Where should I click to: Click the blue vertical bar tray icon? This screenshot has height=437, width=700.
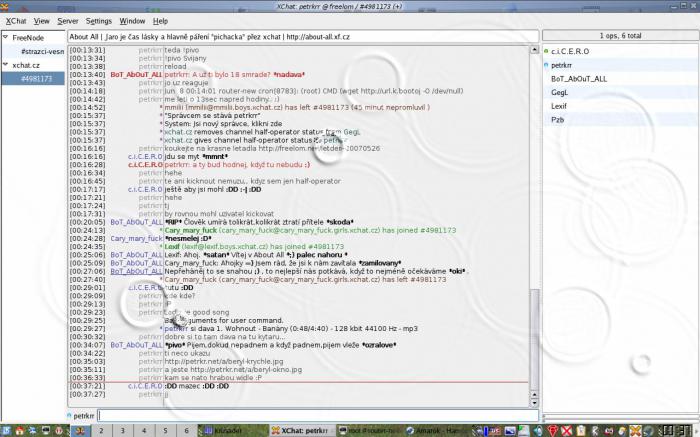(x=486, y=431)
